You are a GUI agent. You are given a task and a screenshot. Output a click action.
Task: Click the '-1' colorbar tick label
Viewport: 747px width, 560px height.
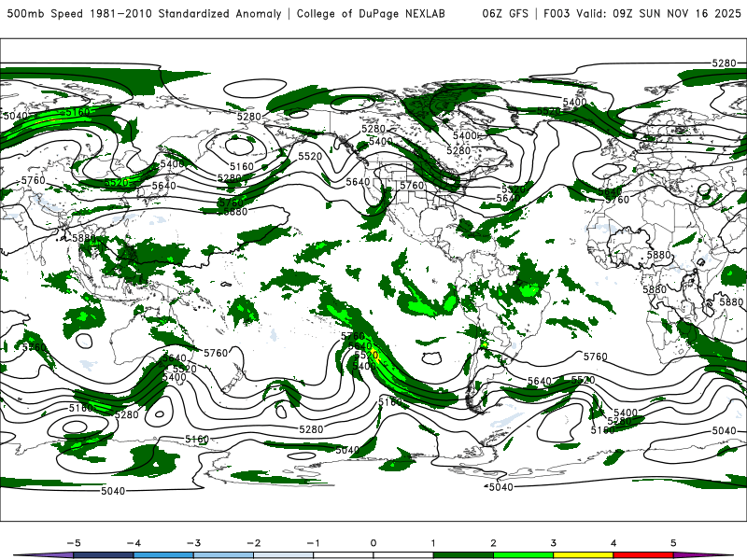tap(313, 543)
